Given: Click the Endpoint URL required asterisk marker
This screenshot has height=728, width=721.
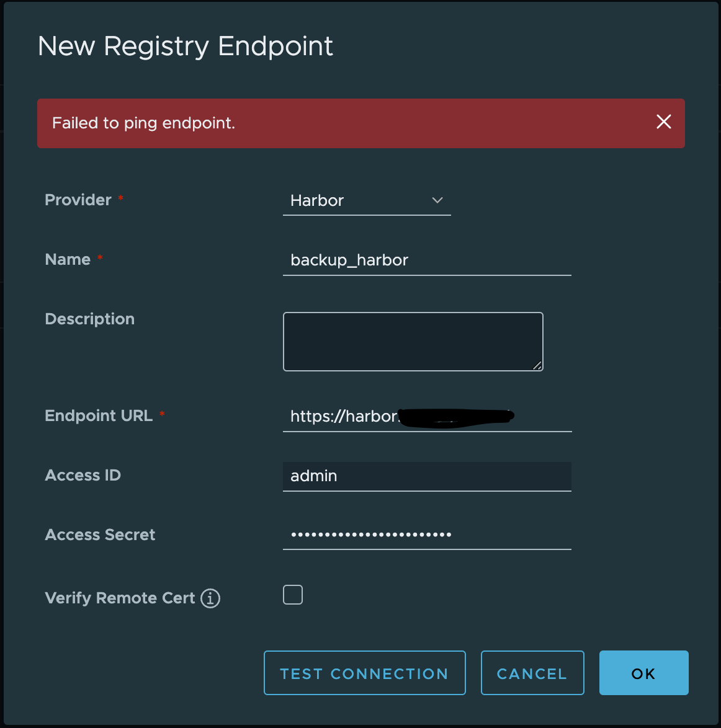Looking at the screenshot, I should point(163,413).
